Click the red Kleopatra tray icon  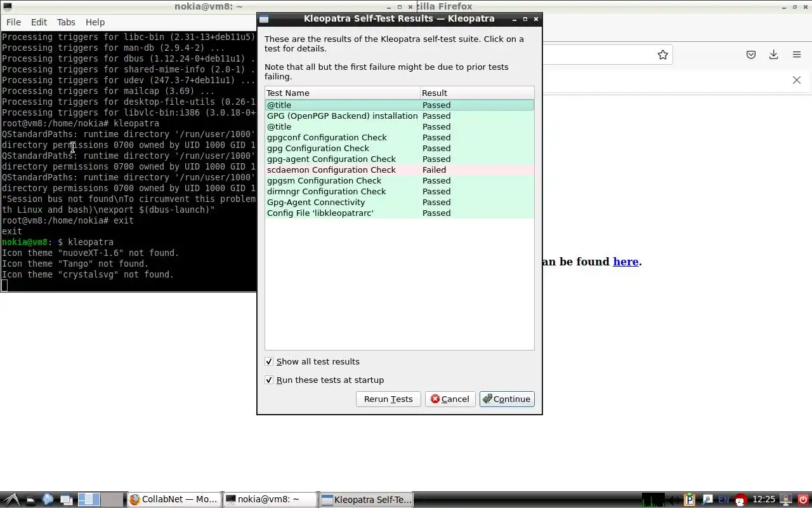click(x=740, y=500)
